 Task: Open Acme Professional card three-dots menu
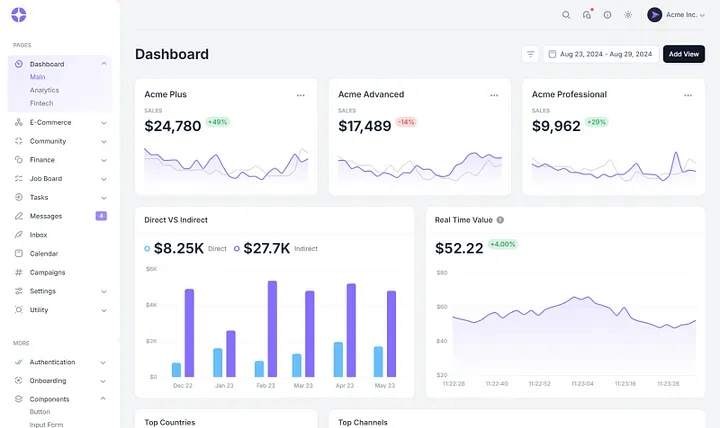[x=688, y=95]
